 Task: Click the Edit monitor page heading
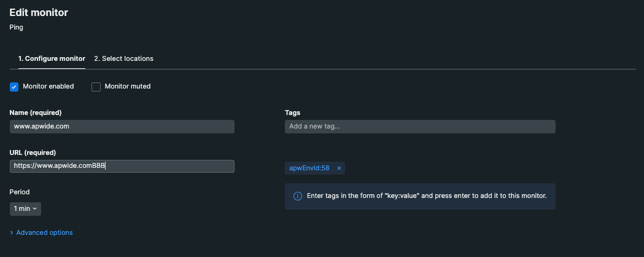39,12
